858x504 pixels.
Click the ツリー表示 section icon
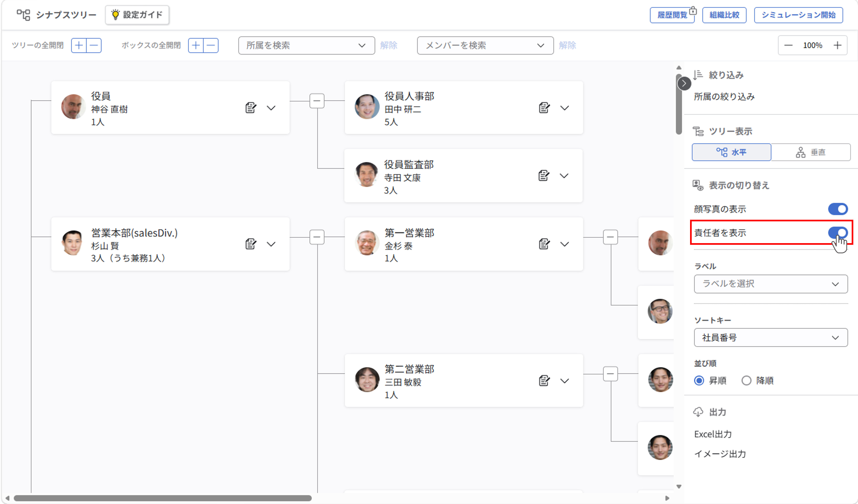698,131
